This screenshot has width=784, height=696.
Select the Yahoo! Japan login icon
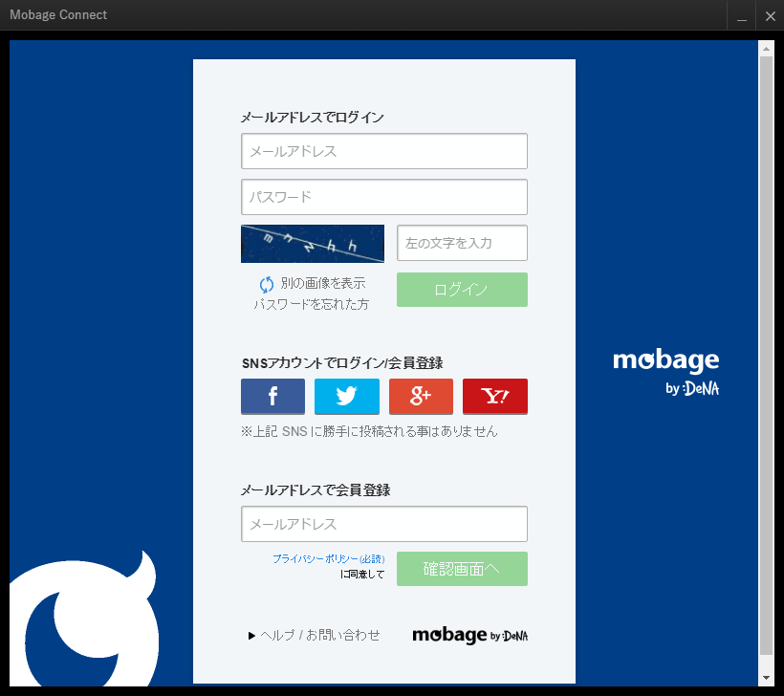(495, 396)
